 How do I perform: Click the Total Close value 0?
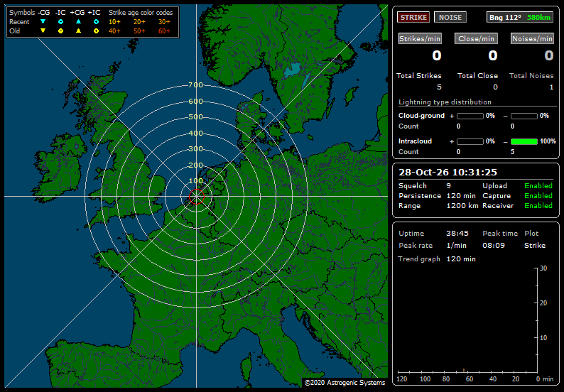click(x=495, y=87)
